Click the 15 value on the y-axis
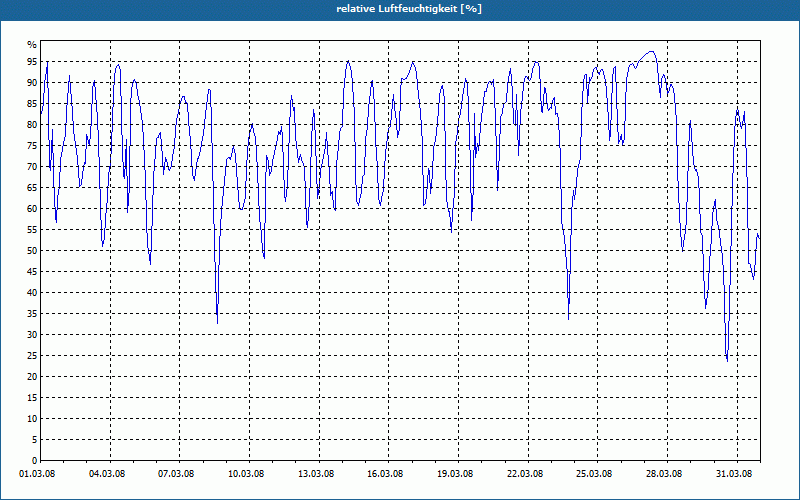 click(32, 397)
